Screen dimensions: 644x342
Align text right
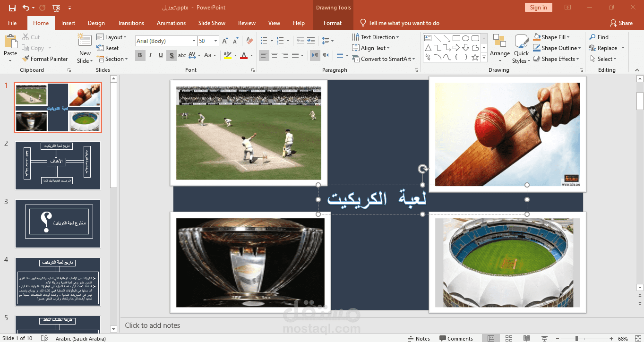click(x=285, y=55)
